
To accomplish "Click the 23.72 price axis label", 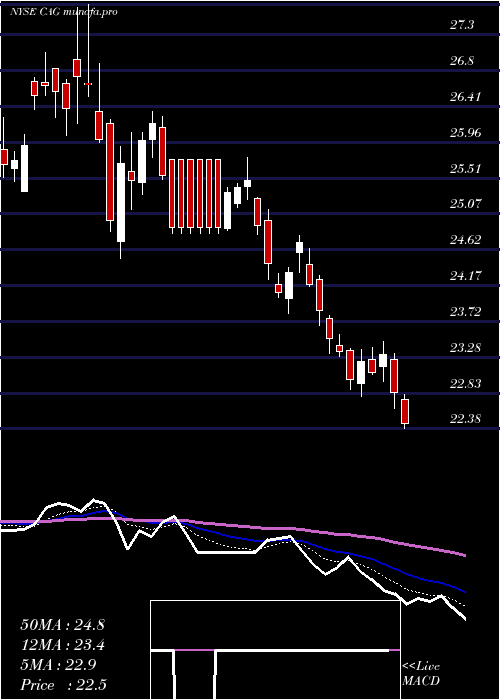I will [465, 312].
